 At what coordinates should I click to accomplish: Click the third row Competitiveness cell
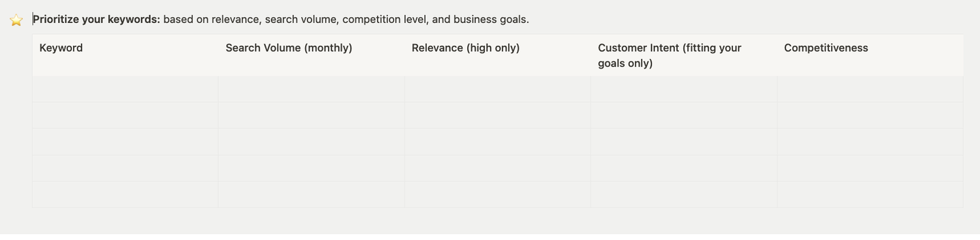tap(870, 142)
